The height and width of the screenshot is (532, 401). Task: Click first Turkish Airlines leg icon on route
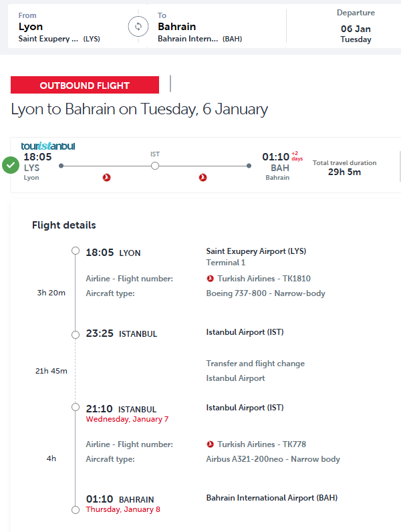(106, 177)
